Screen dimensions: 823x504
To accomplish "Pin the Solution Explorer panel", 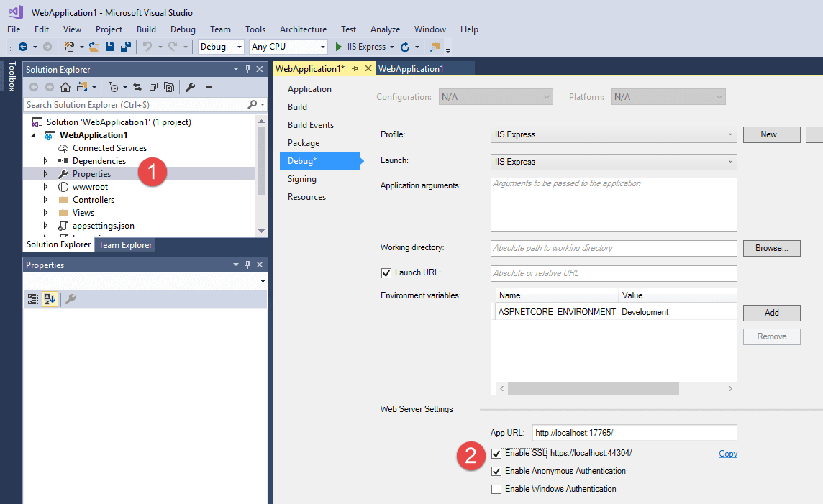I will pos(247,69).
